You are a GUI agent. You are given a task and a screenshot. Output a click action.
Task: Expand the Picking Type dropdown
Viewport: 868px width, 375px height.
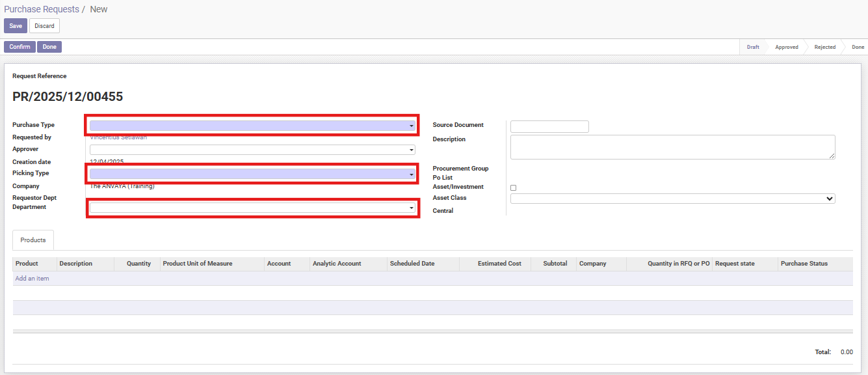(x=252, y=174)
